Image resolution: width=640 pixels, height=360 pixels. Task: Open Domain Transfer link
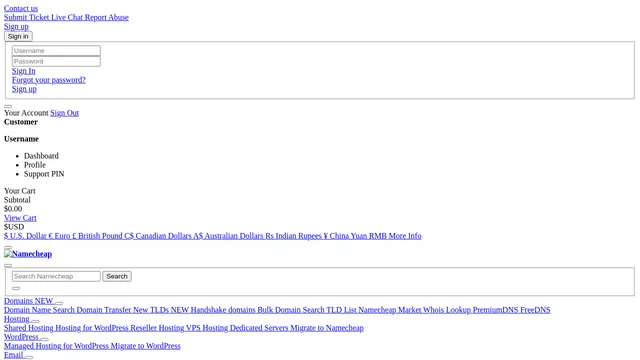click(104, 310)
